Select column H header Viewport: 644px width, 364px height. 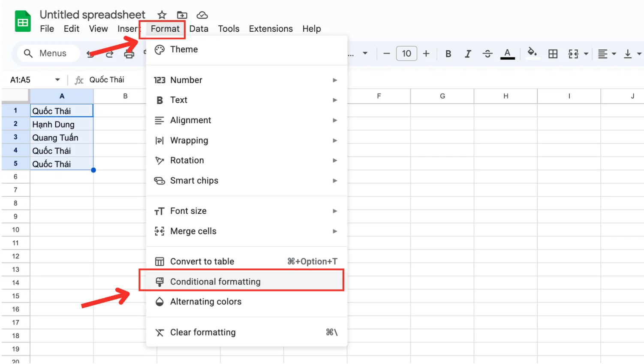506,96
